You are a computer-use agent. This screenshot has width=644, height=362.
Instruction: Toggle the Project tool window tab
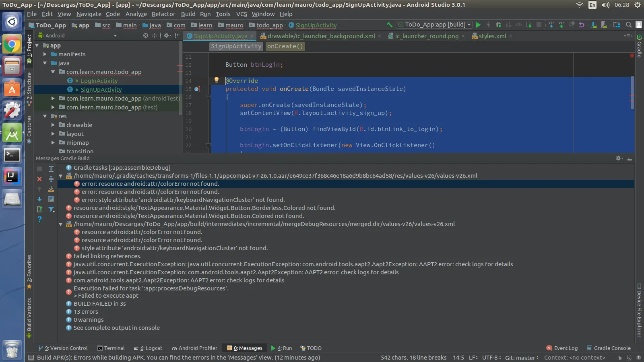(x=29, y=49)
